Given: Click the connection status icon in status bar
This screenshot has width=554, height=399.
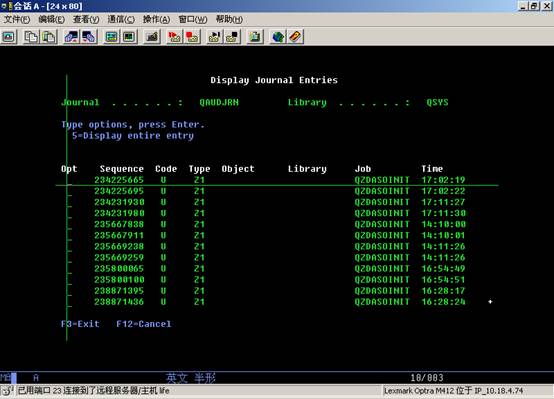Looking at the screenshot, I should (x=7, y=391).
